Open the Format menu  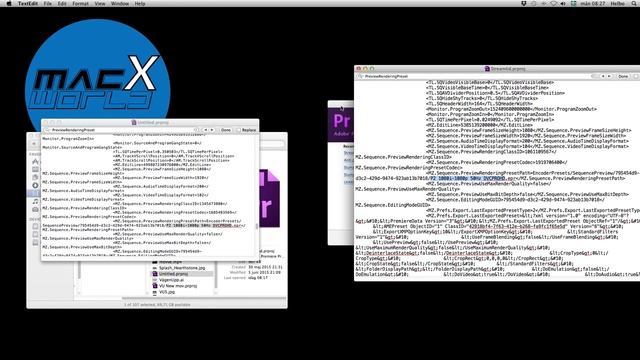tap(80, 3)
